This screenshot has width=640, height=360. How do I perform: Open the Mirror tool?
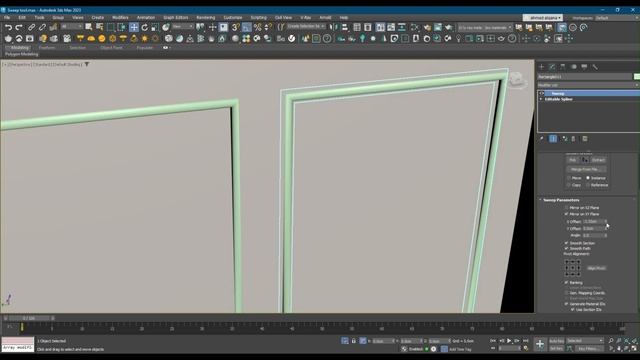pyautogui.click(x=334, y=27)
